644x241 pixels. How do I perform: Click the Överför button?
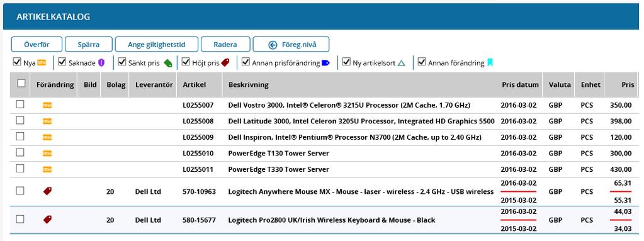pos(37,44)
